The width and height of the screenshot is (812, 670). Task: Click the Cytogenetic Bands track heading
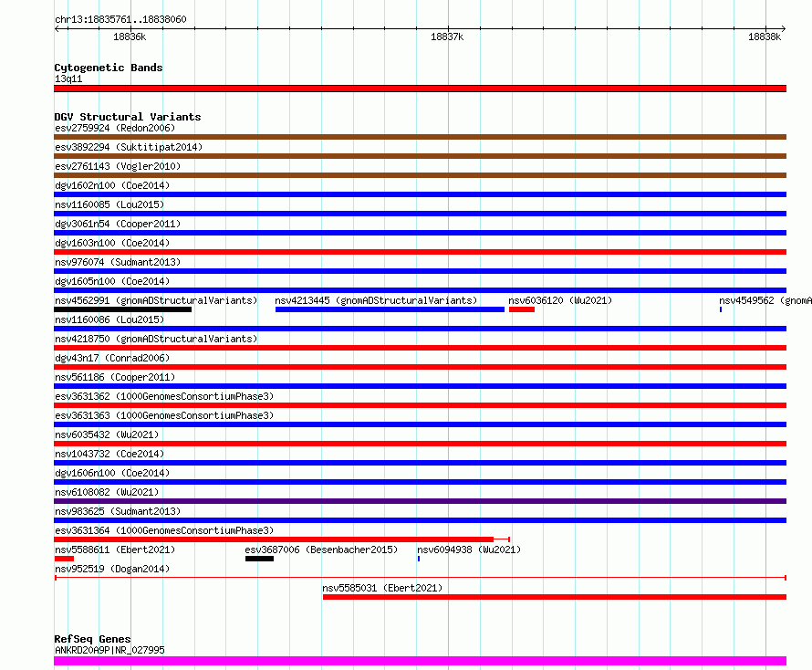[109, 68]
